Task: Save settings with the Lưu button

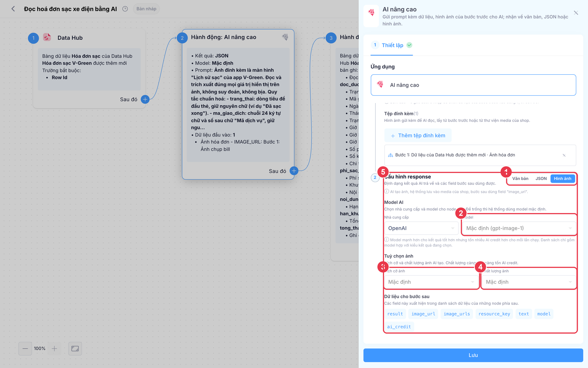Action: click(473, 355)
